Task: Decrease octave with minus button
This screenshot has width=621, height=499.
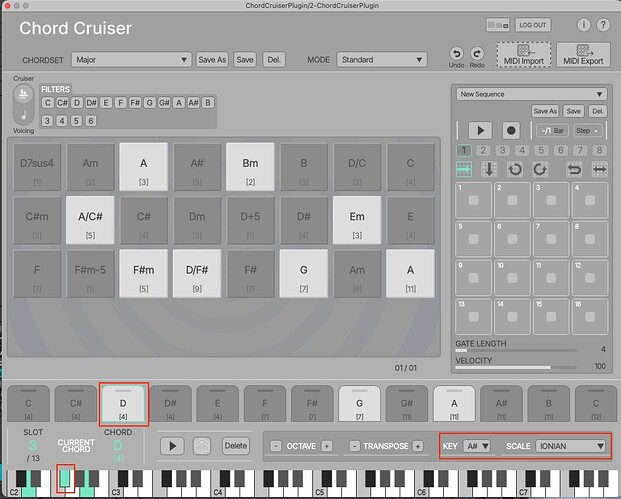Action: [x=276, y=446]
